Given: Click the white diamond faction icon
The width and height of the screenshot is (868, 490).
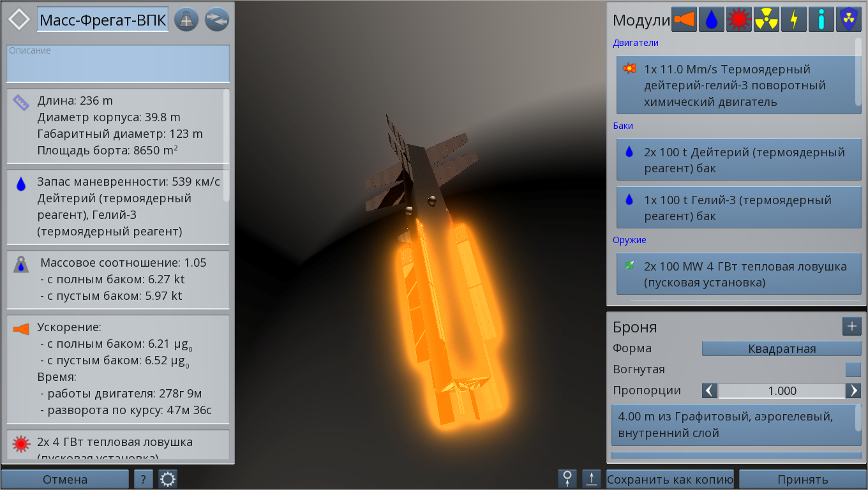Looking at the screenshot, I should point(19,20).
